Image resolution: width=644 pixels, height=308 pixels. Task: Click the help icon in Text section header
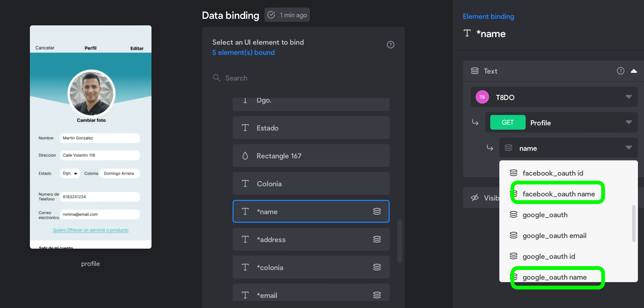click(x=620, y=71)
